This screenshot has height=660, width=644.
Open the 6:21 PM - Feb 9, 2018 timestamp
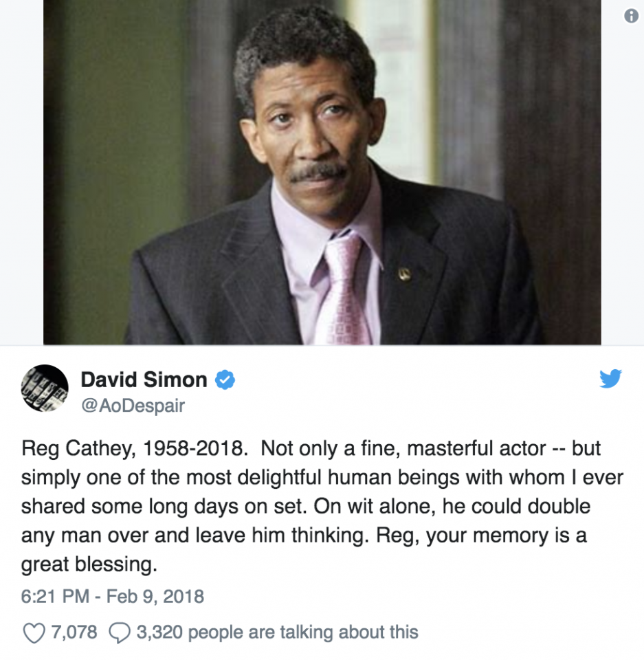click(113, 597)
